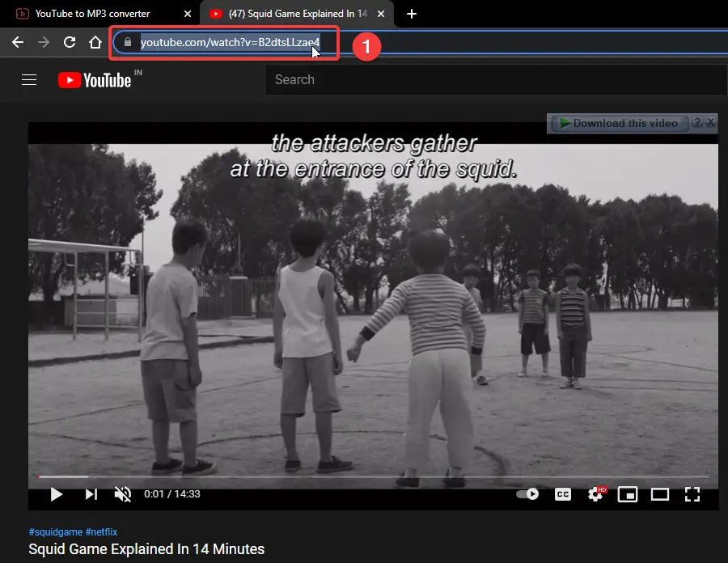Close the Squid Game Explained tab
728x563 pixels.
[x=381, y=14]
